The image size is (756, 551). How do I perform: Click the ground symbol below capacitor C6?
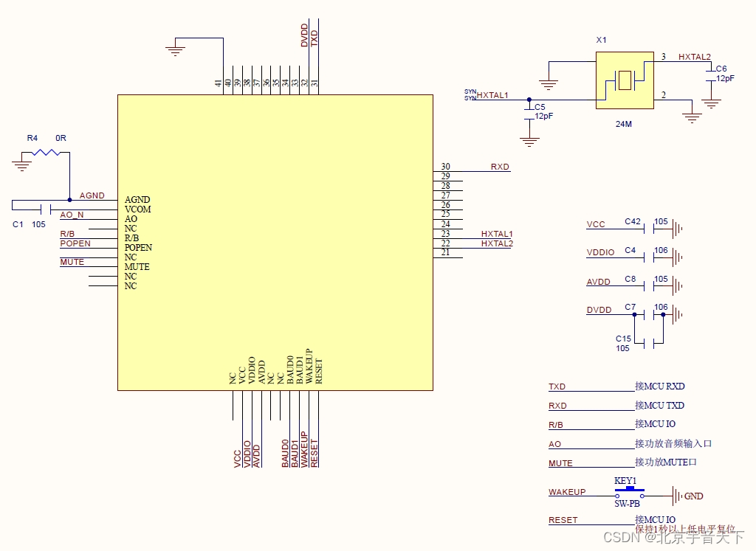(x=711, y=104)
